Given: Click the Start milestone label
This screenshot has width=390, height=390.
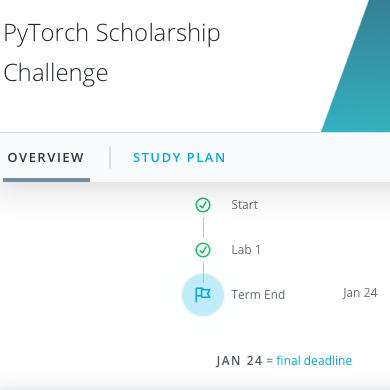Looking at the screenshot, I should coord(245,205).
